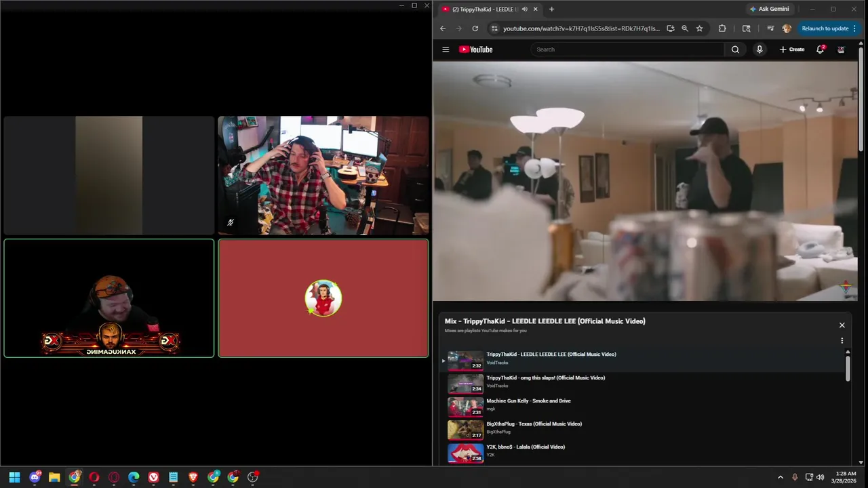Screen dimensions: 868x488
Task: Select the YouTube URL in the address bar
Action: tap(581, 28)
